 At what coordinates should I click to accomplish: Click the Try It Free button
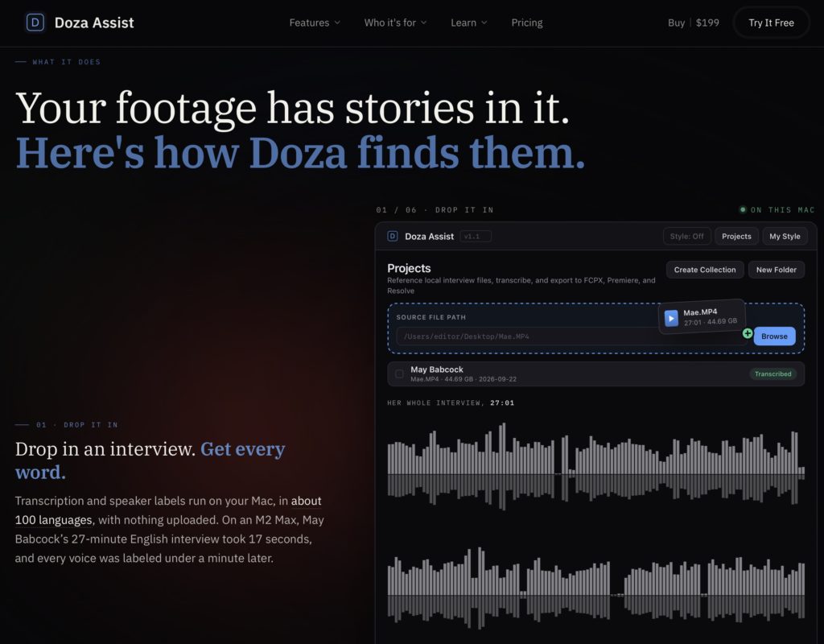771,23
